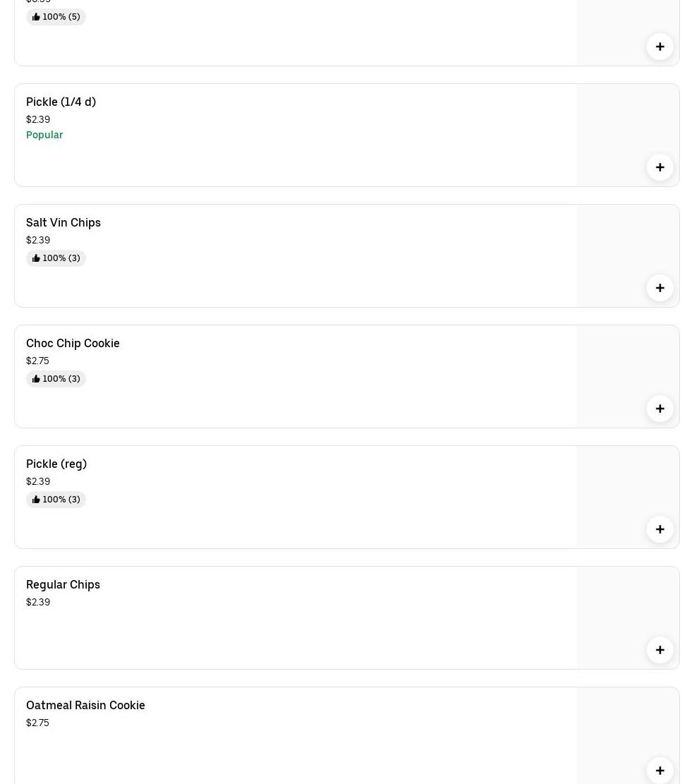
Task: Click the 100% (5) rating badge
Action: 56,17
